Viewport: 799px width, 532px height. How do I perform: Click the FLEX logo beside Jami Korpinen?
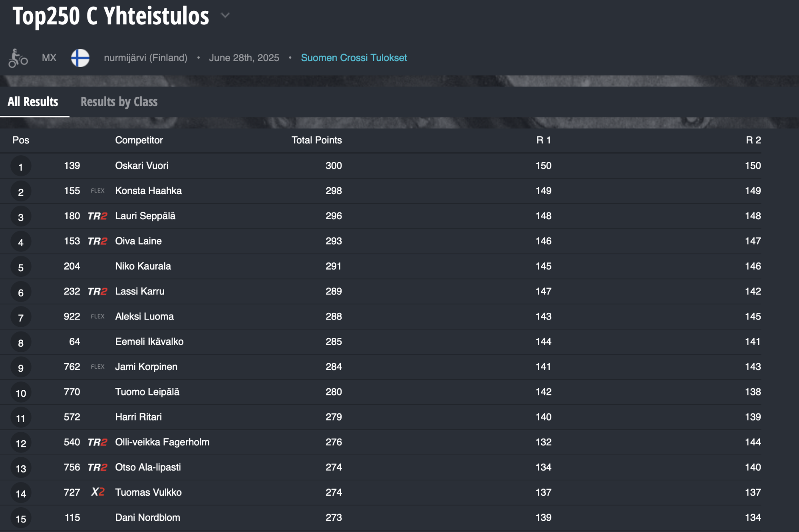tap(97, 367)
